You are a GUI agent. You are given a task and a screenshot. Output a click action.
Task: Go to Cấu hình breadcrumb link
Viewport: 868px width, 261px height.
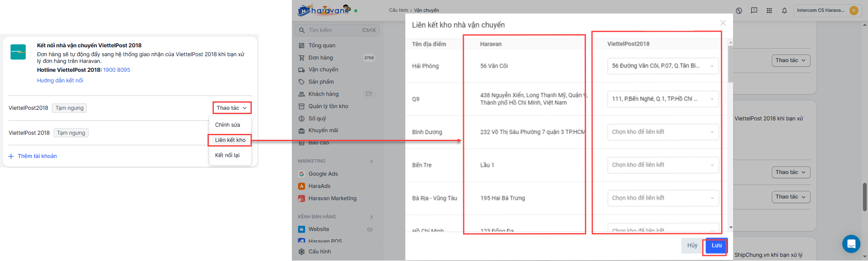399,11
